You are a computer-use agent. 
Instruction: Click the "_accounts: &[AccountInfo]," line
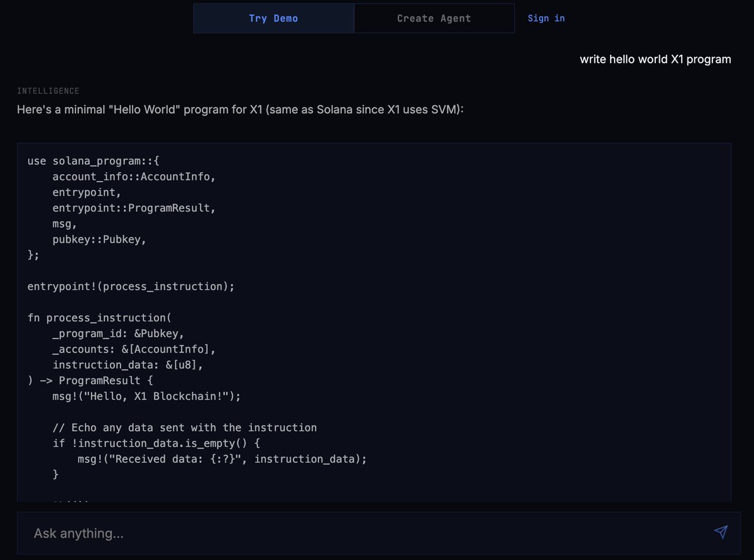pyautogui.click(x=134, y=349)
